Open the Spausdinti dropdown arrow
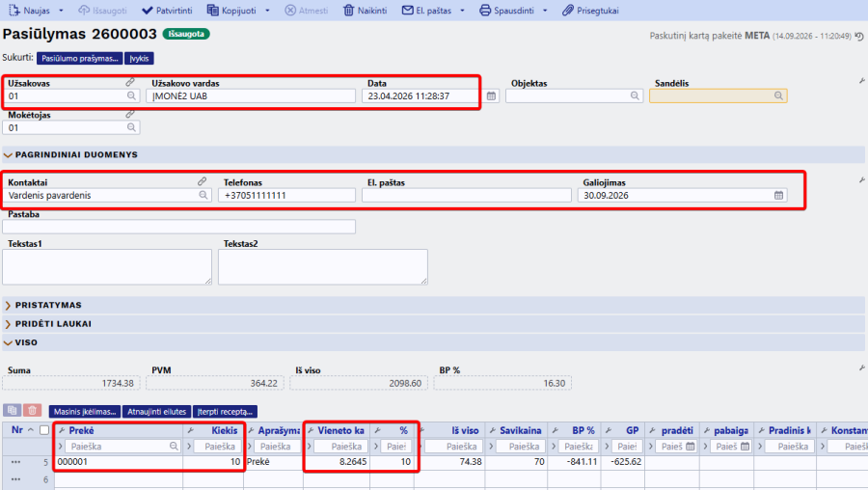 pos(545,11)
